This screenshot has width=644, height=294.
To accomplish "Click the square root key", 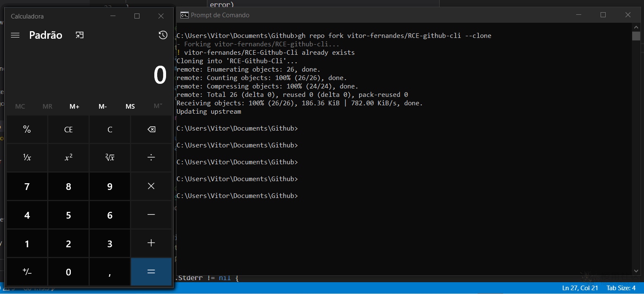I will click(x=110, y=158).
